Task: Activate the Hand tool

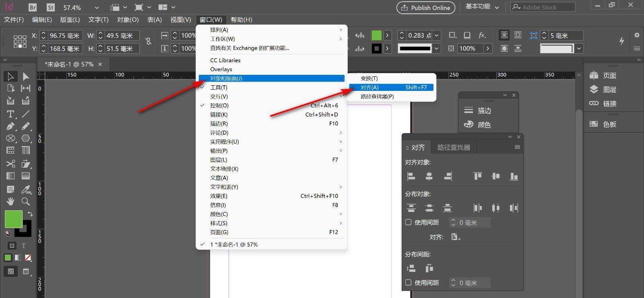Action: 10,201
